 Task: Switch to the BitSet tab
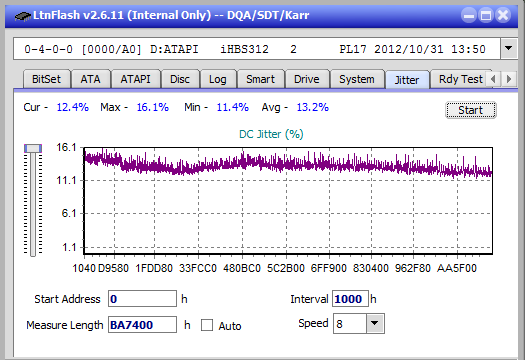point(47,79)
